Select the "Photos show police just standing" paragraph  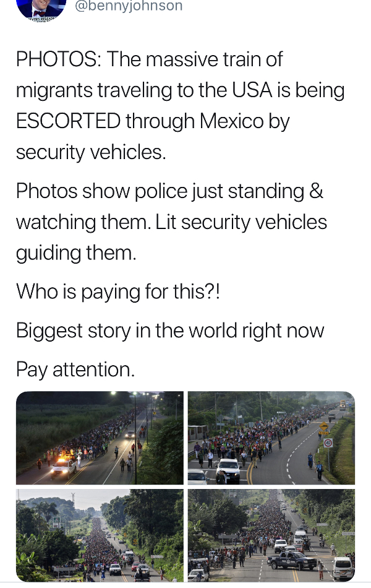tap(172, 222)
